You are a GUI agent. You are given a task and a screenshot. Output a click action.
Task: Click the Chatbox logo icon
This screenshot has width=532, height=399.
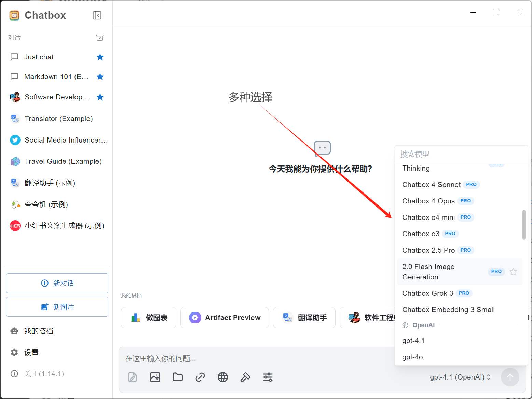pyautogui.click(x=14, y=15)
